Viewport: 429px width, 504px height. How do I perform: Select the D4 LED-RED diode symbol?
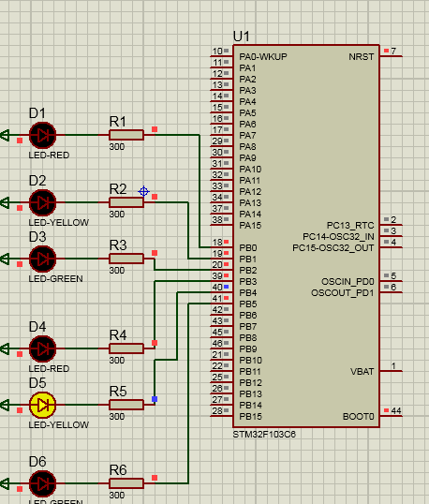42,348
